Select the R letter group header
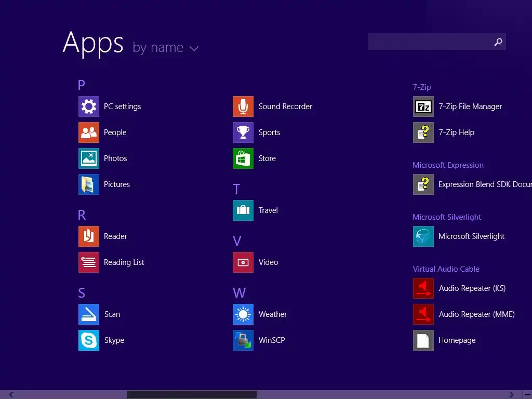 point(82,215)
